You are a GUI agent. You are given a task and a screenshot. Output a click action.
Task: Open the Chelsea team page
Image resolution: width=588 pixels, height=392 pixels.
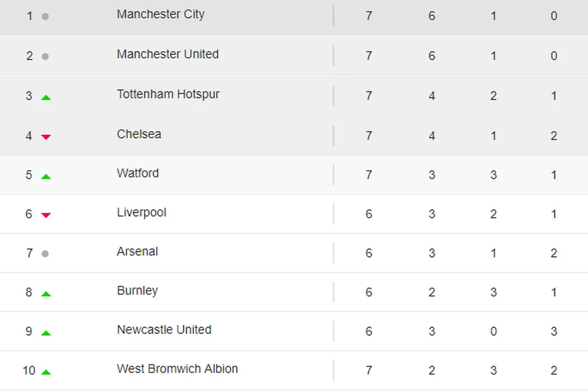pos(139,134)
